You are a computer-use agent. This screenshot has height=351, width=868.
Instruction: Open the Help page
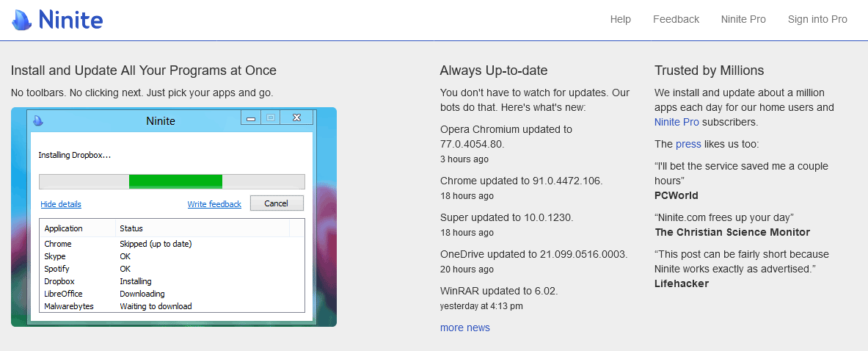[x=620, y=20]
